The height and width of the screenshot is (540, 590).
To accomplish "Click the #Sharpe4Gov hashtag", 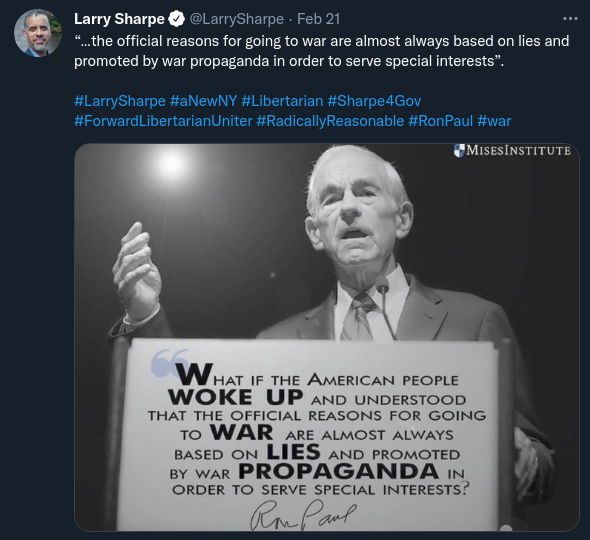I will pos(374,101).
